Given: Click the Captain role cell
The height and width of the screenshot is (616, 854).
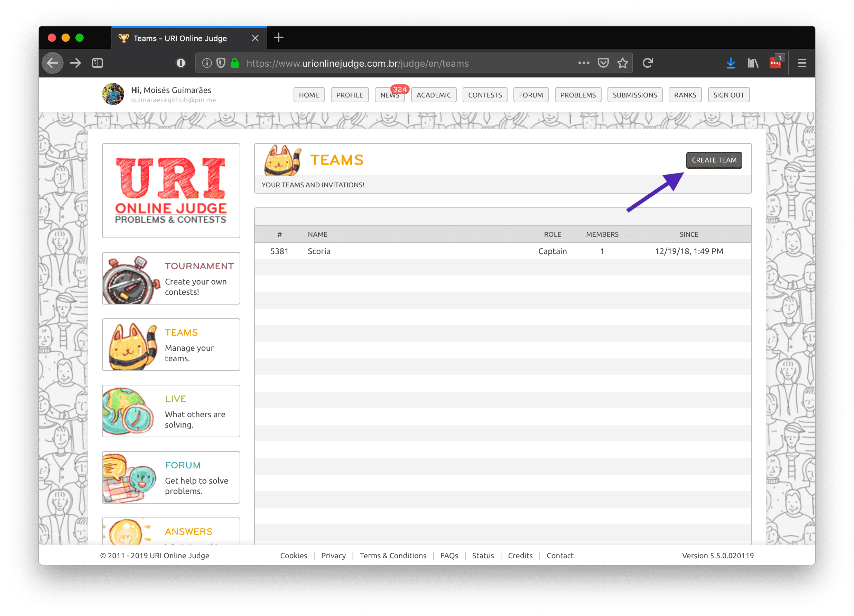Looking at the screenshot, I should click(x=553, y=251).
